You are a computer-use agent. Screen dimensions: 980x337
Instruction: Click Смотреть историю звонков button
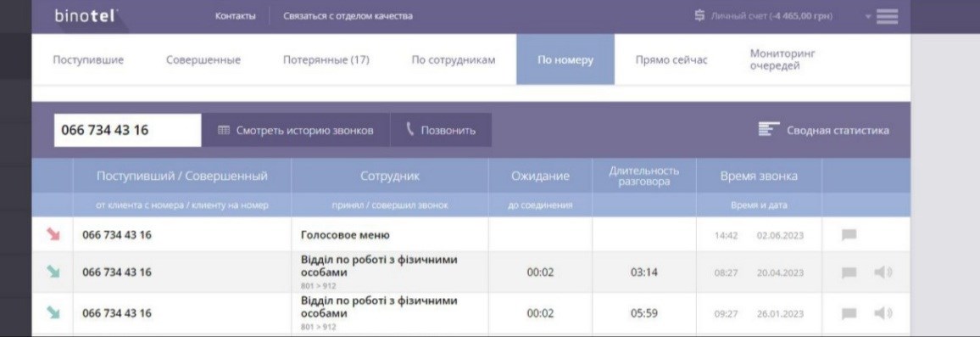pos(296,130)
